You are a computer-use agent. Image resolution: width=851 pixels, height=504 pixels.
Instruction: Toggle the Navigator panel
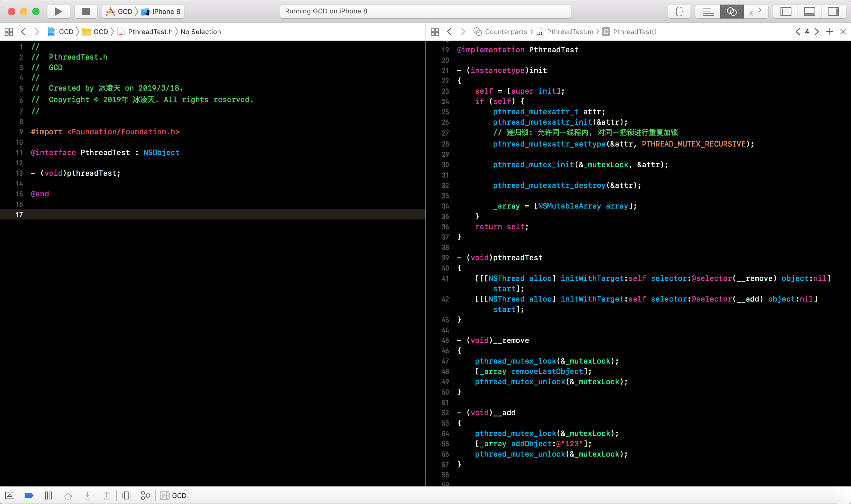(785, 12)
